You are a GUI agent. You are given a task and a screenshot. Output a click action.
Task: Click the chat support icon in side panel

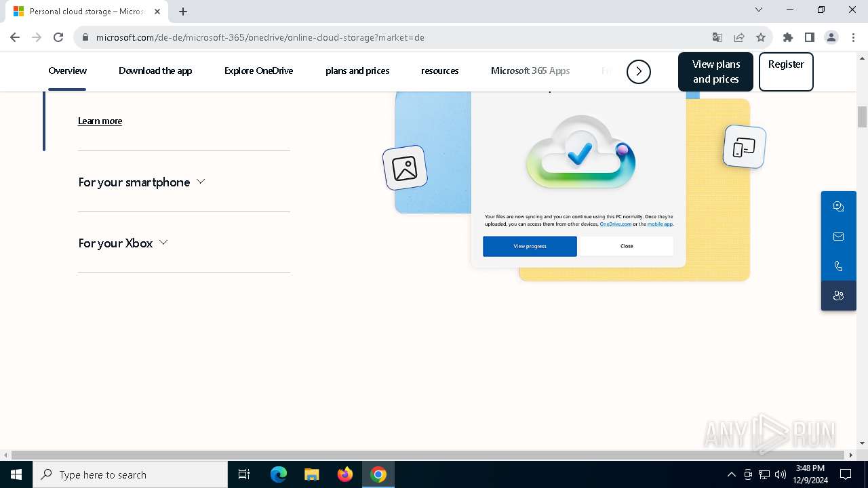tap(838, 207)
